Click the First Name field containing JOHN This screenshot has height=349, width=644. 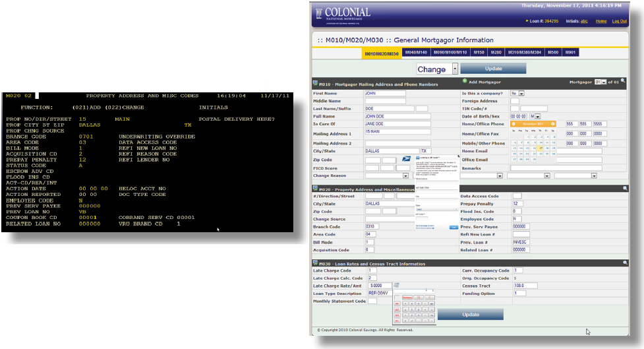tap(385, 93)
